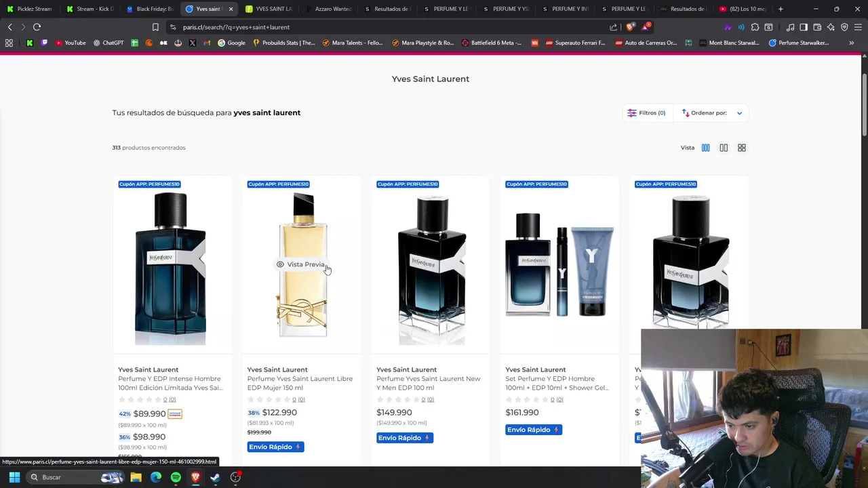The image size is (868, 488).
Task: Open Spotify from the taskbar
Action: coord(176,477)
